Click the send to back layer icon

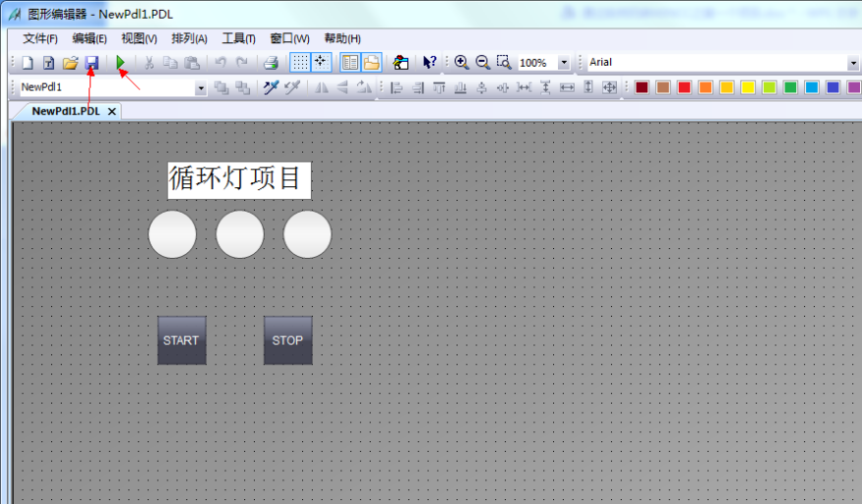(242, 87)
